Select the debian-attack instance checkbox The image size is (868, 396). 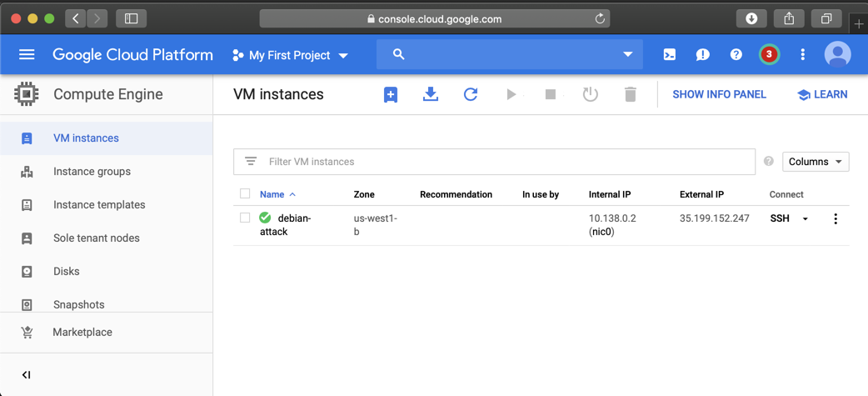click(x=245, y=218)
